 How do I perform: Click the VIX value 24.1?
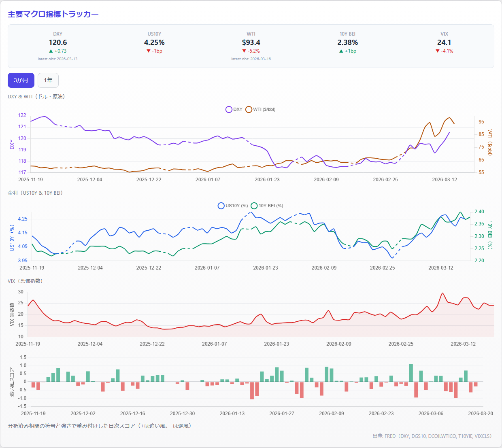click(444, 42)
